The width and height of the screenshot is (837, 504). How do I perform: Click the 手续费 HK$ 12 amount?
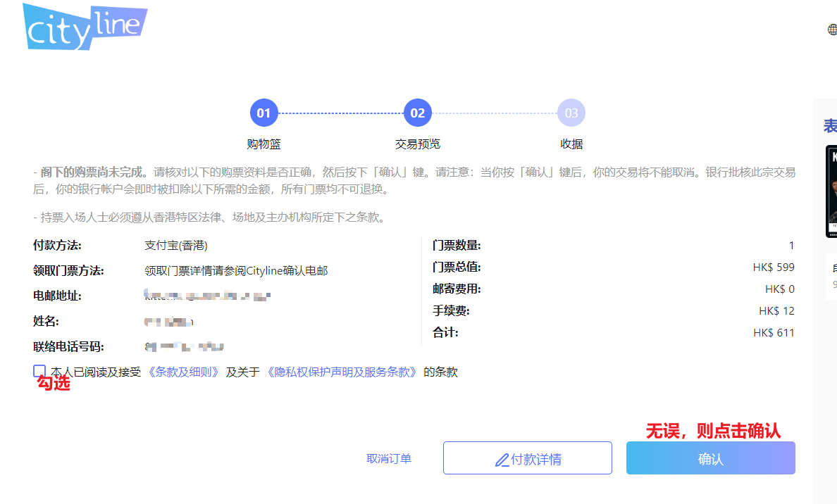tap(776, 310)
